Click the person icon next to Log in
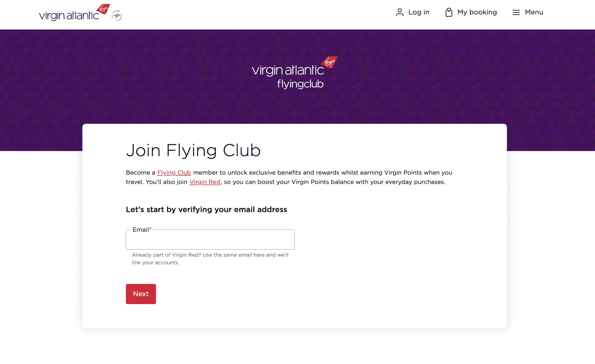 click(x=400, y=12)
